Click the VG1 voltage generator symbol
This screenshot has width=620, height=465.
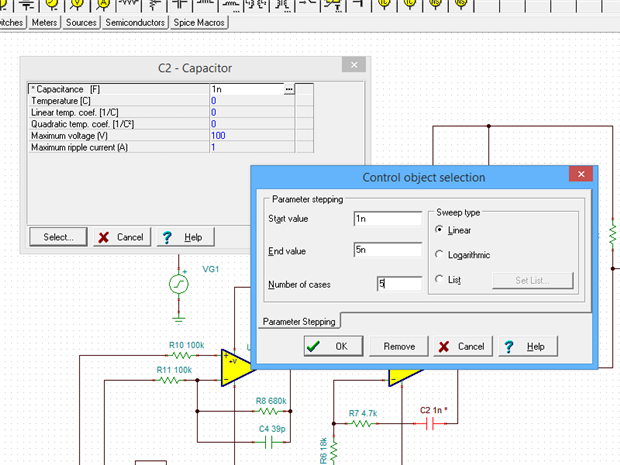click(178, 285)
